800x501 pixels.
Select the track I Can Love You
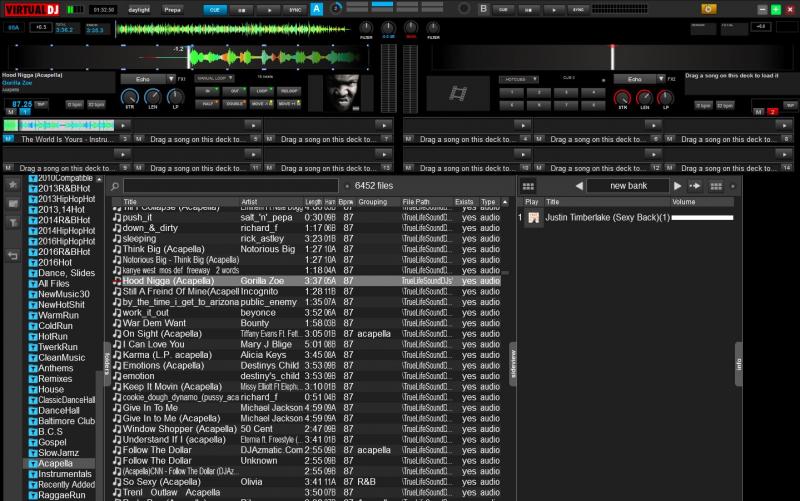tap(306, 344)
